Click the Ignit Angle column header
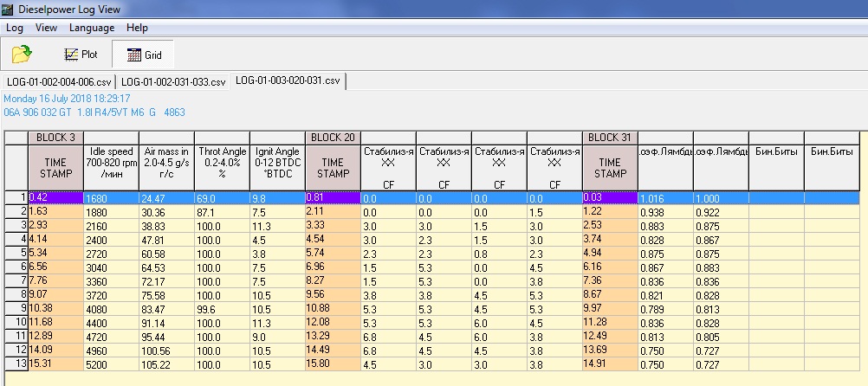Screen dimensions: 868x386 277,162
